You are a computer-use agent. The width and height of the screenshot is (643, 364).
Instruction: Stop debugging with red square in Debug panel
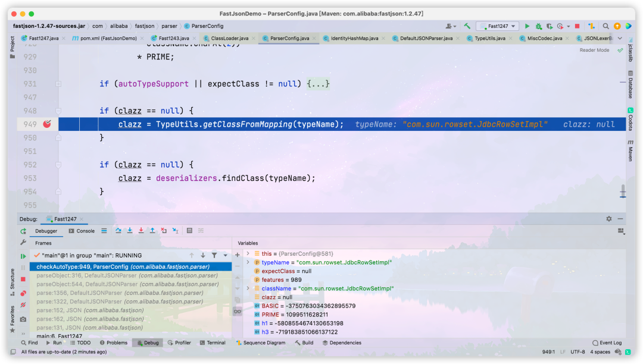point(23,279)
